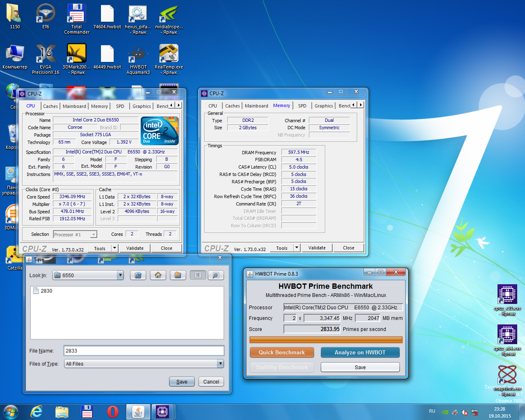Screen dimensions: 525x420
Task: Open Windows Explorer from taskbar
Action: tap(62, 411)
